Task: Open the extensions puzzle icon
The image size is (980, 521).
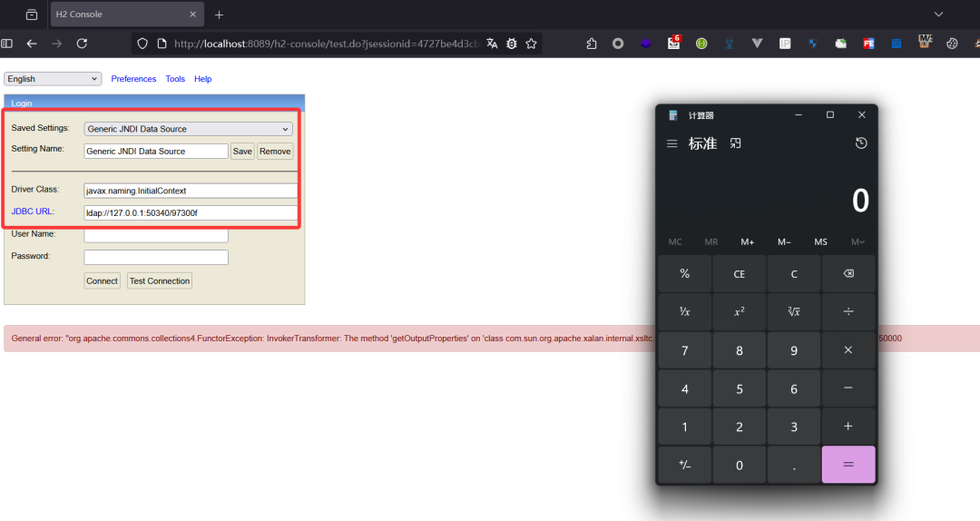Action: click(592, 44)
